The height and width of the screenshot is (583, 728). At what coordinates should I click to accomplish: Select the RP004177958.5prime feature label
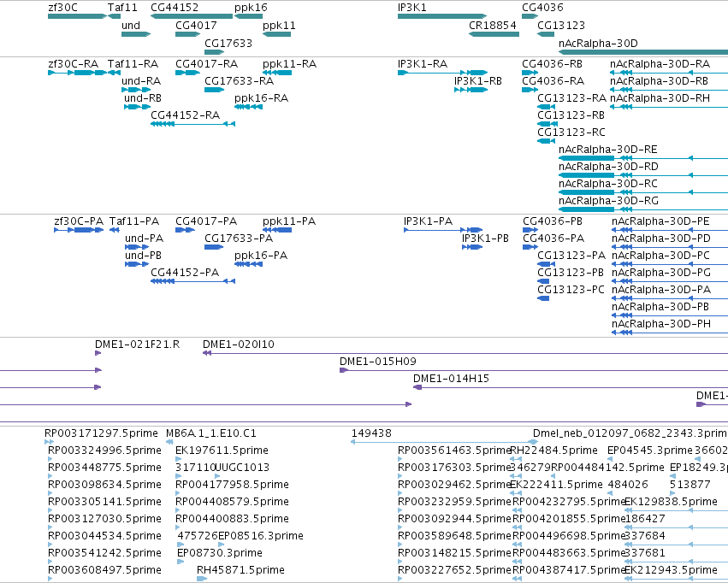[x=232, y=485]
